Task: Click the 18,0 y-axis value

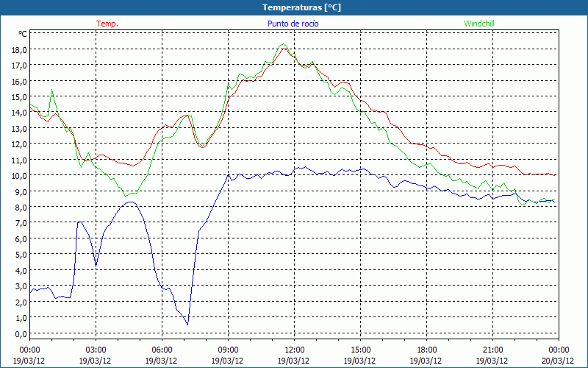Action: click(x=20, y=49)
